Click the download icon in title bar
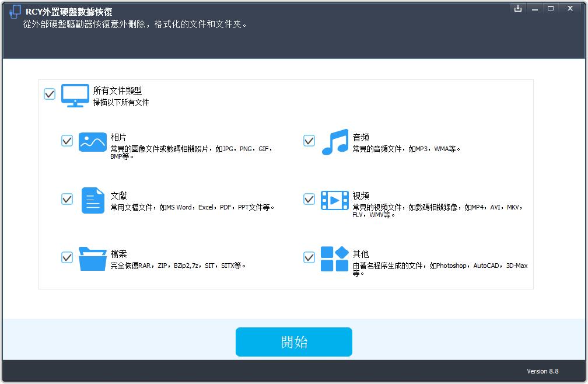The width and height of the screenshot is (588, 384). (x=517, y=8)
